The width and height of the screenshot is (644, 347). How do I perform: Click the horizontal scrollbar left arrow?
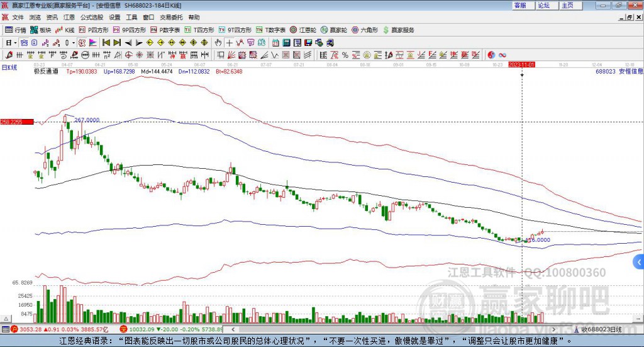coord(233,329)
